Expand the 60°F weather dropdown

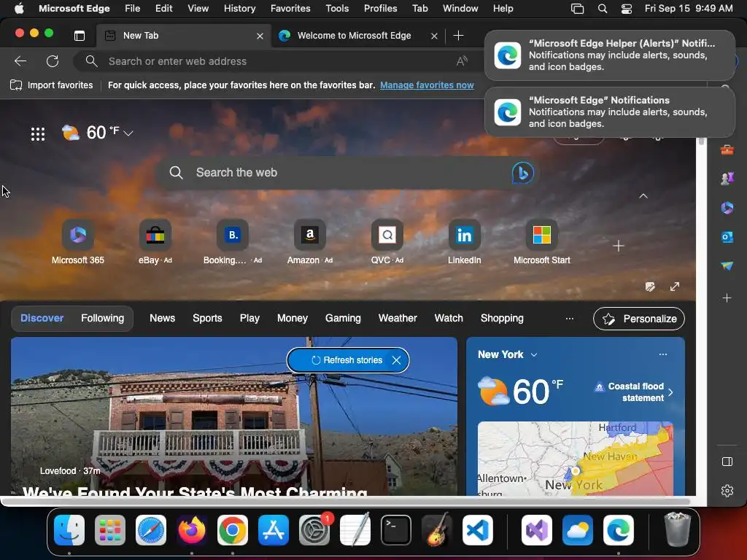pos(128,134)
